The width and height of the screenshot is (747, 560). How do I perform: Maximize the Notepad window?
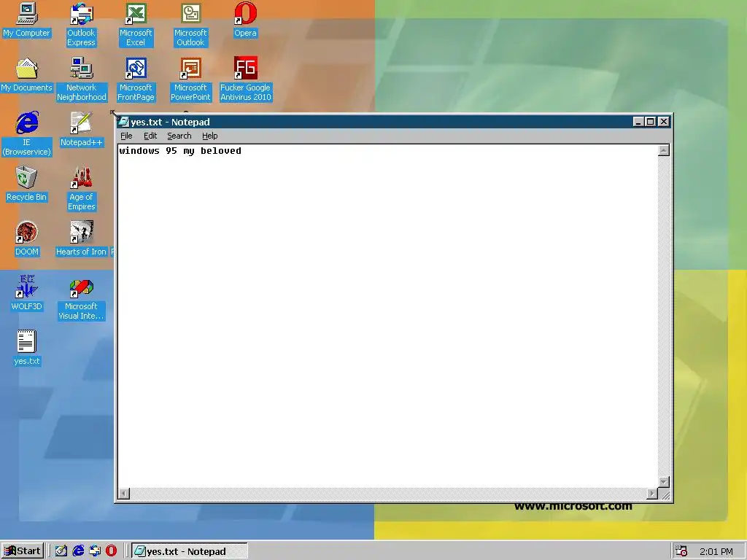(x=650, y=122)
